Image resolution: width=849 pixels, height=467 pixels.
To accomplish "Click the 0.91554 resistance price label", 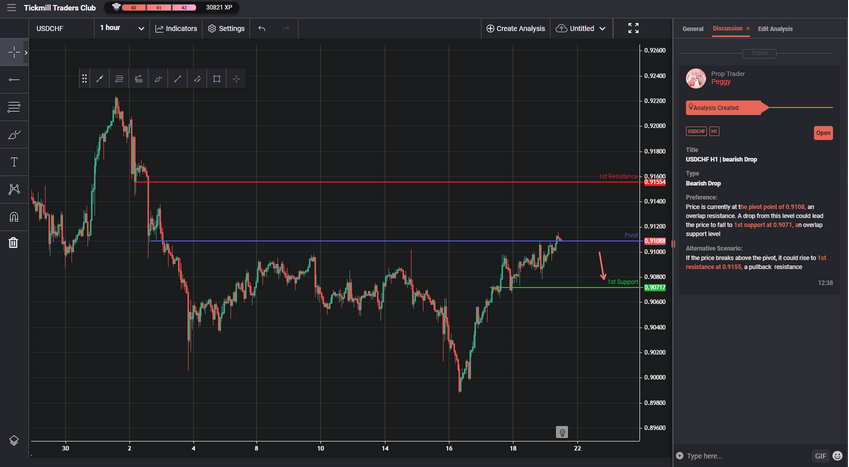I will tap(655, 182).
